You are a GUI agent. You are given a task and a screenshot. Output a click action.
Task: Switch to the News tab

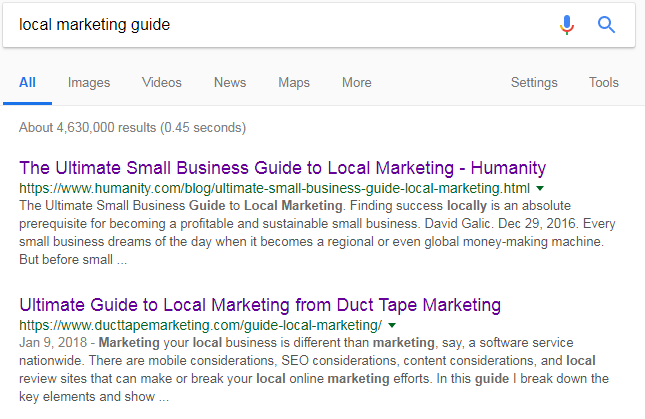(x=230, y=83)
